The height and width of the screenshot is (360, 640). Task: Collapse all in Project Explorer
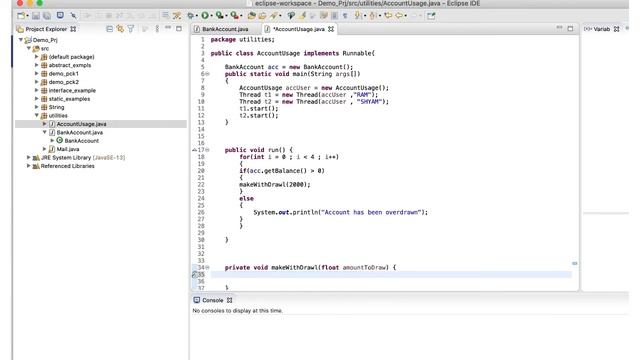(x=109, y=29)
